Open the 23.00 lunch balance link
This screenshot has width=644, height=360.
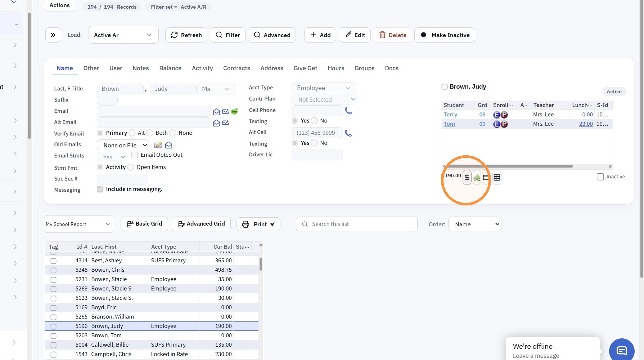(x=586, y=124)
